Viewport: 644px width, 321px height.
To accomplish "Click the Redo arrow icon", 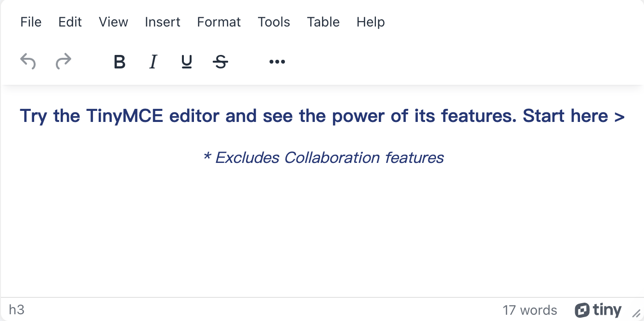I will pyautogui.click(x=64, y=62).
